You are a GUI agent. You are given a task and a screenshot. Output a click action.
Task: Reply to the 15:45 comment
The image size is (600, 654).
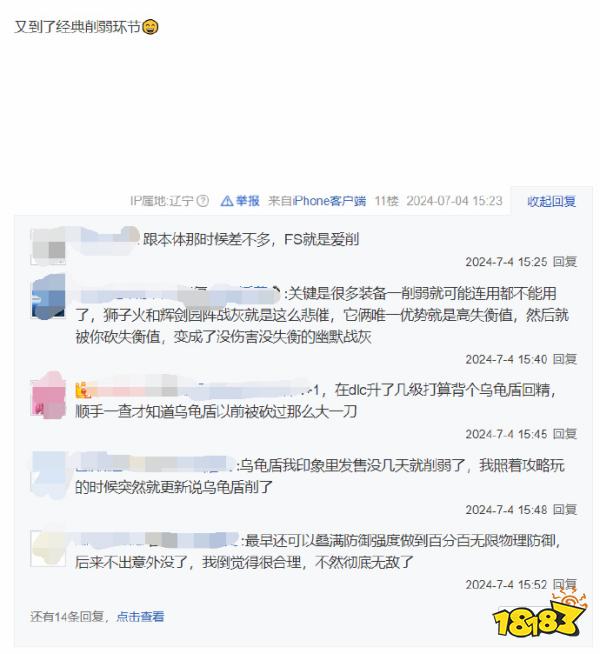(565, 434)
